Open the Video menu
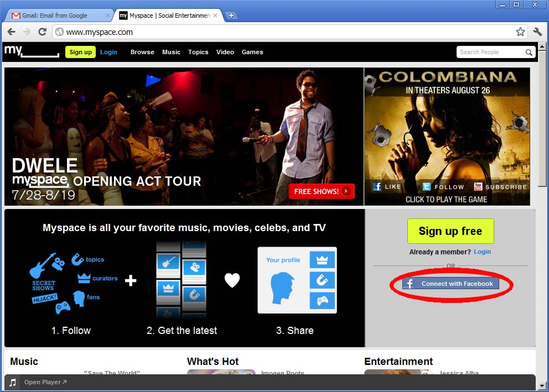This screenshot has width=549, height=392. [x=225, y=52]
